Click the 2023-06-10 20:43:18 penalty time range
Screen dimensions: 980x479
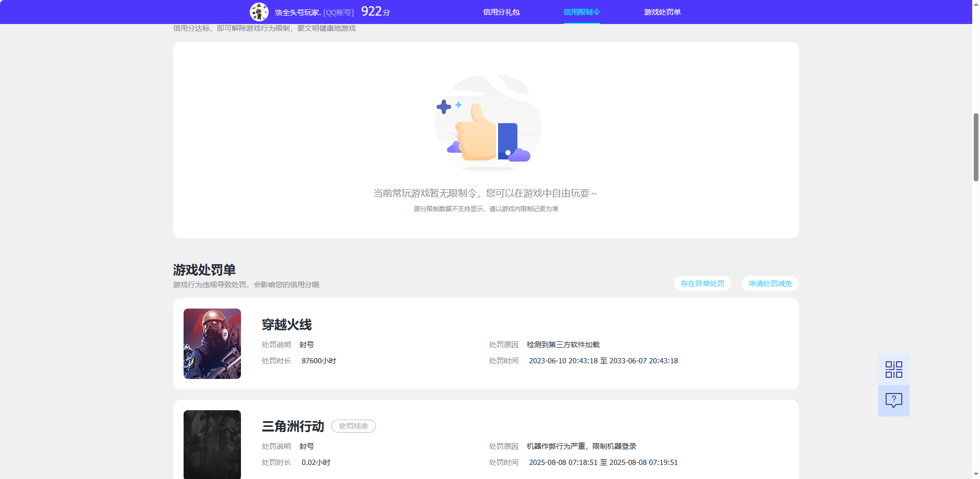pos(603,361)
